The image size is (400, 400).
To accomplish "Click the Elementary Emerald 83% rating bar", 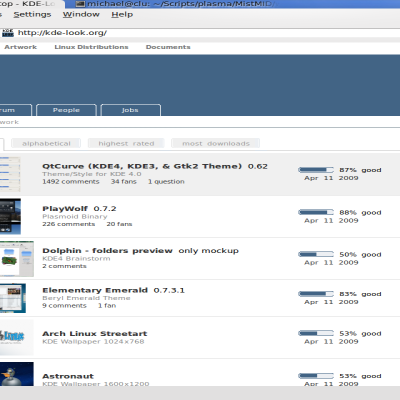I will pyautogui.click(x=316, y=294).
